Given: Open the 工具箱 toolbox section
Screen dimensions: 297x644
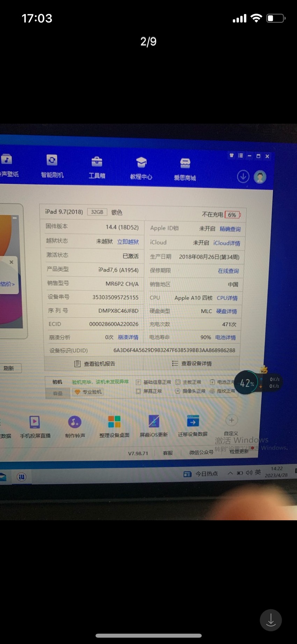Looking at the screenshot, I should tap(97, 168).
